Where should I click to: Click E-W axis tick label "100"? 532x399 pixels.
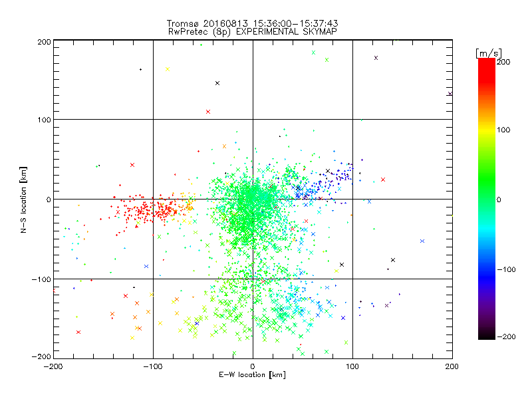pos(352,366)
